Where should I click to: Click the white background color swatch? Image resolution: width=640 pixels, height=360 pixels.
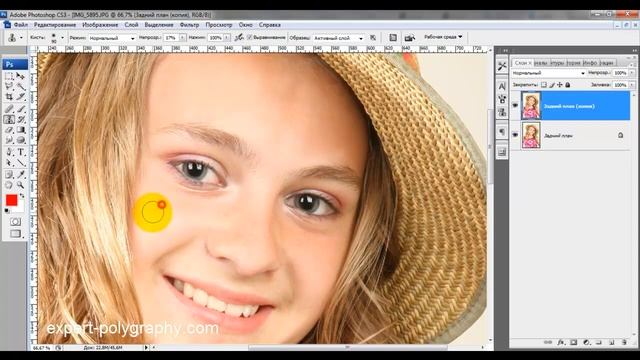20,208
